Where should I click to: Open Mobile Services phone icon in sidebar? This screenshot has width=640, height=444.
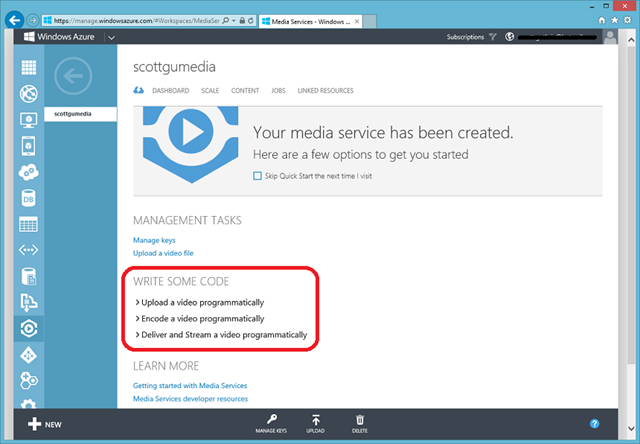pyautogui.click(x=29, y=146)
